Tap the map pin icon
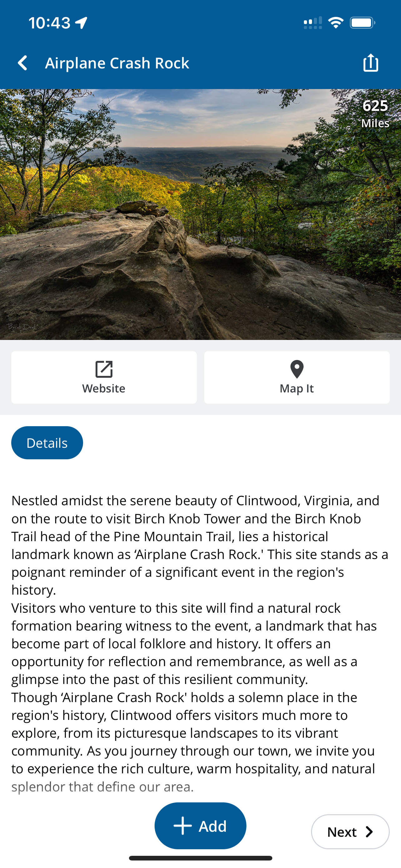Viewport: 401px width, 868px height. tap(297, 369)
